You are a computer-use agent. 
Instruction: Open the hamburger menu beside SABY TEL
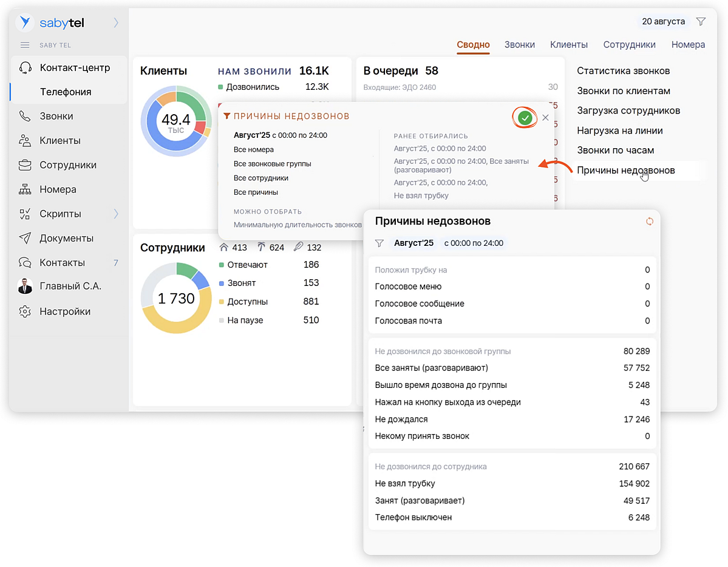(x=25, y=45)
